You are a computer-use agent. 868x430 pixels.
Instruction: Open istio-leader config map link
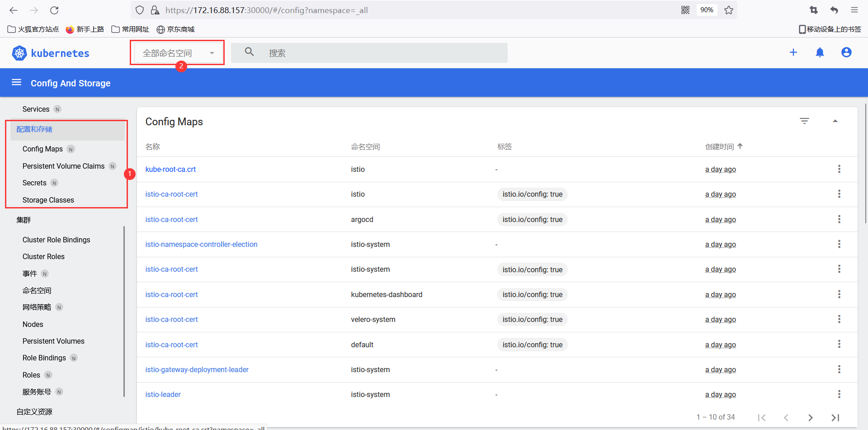click(163, 394)
